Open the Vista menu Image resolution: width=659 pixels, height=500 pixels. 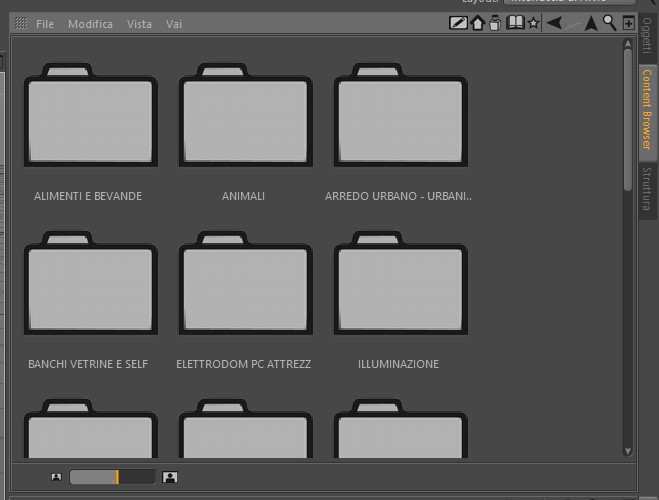tap(139, 24)
